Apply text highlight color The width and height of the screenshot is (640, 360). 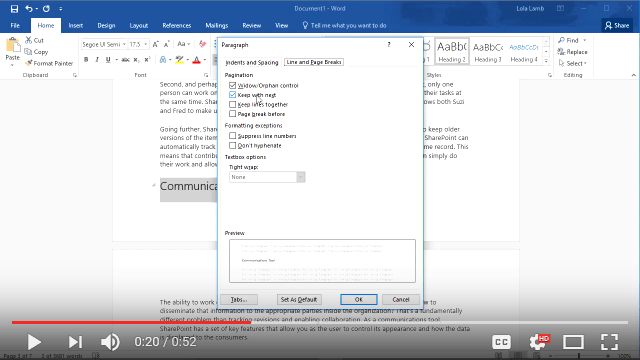[179, 60]
